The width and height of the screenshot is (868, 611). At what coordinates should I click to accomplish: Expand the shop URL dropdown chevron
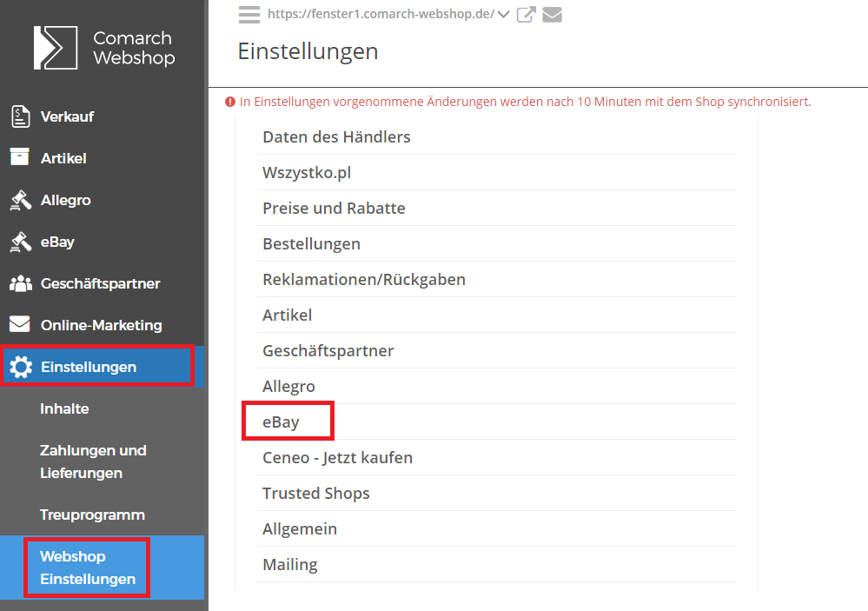tap(503, 15)
